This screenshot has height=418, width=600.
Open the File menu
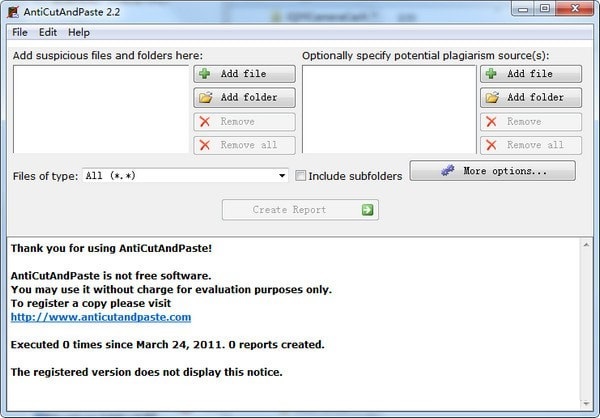tap(20, 33)
